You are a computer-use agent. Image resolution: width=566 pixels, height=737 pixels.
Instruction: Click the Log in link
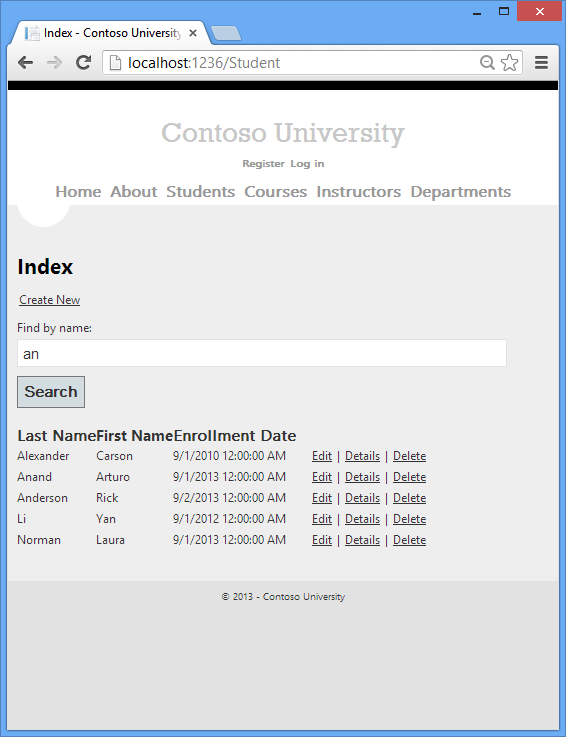click(307, 164)
